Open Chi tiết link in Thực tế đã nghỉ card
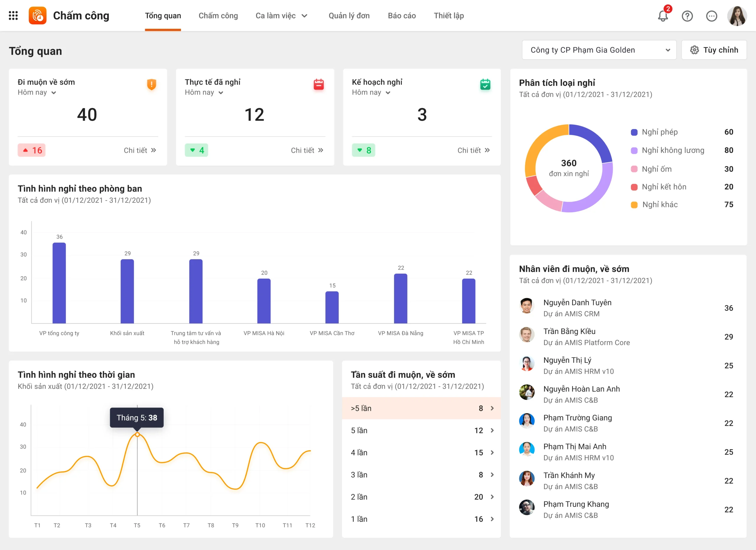756x550 pixels. point(307,150)
